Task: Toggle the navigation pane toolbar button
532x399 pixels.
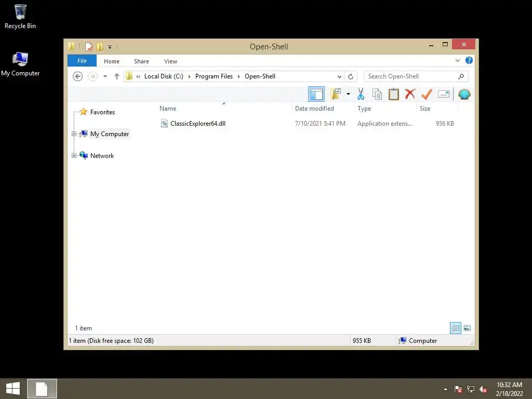Action: pos(316,94)
